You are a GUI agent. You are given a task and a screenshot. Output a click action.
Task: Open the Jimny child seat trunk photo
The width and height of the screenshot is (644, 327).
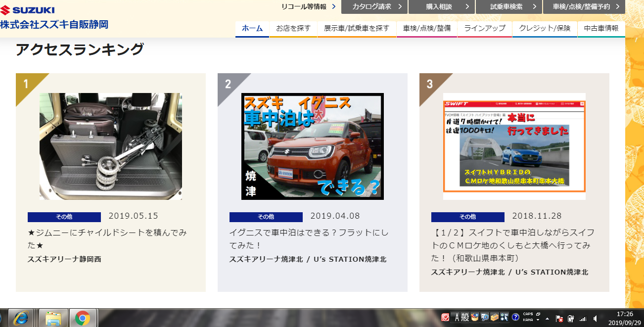coord(111,146)
